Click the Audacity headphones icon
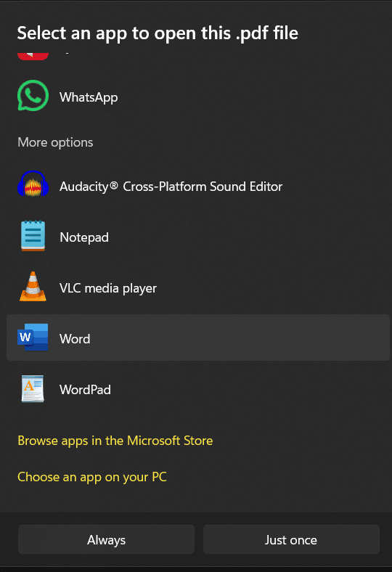 pos(33,184)
